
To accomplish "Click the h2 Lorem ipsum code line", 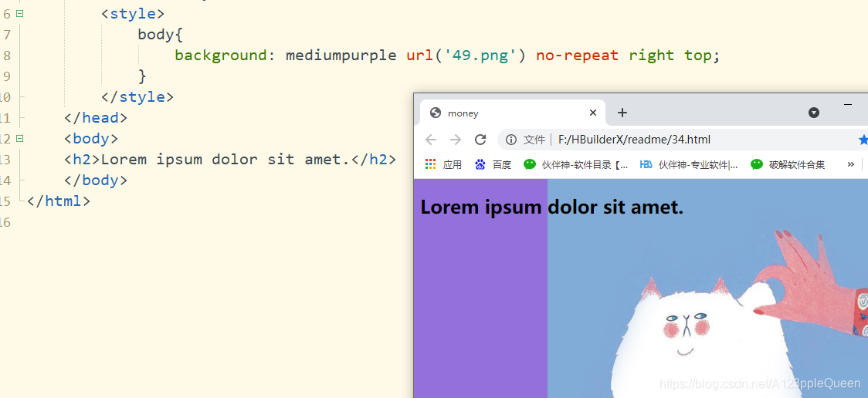I will pos(230,159).
